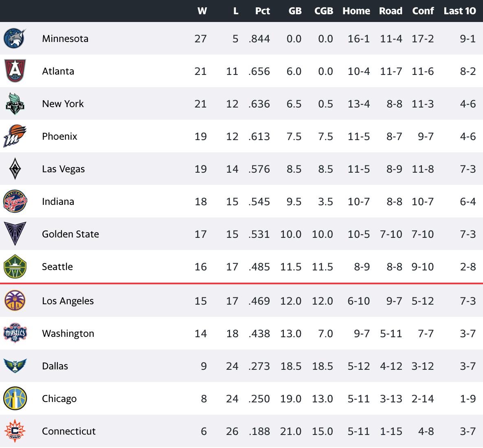Open the Indiana Fever logo
Viewport: 483px width, 448px height.
click(x=15, y=201)
